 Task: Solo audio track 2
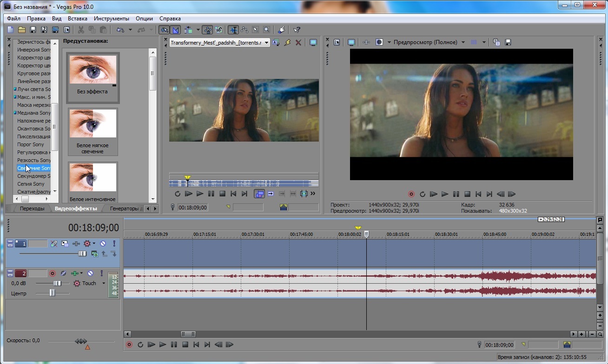click(101, 273)
